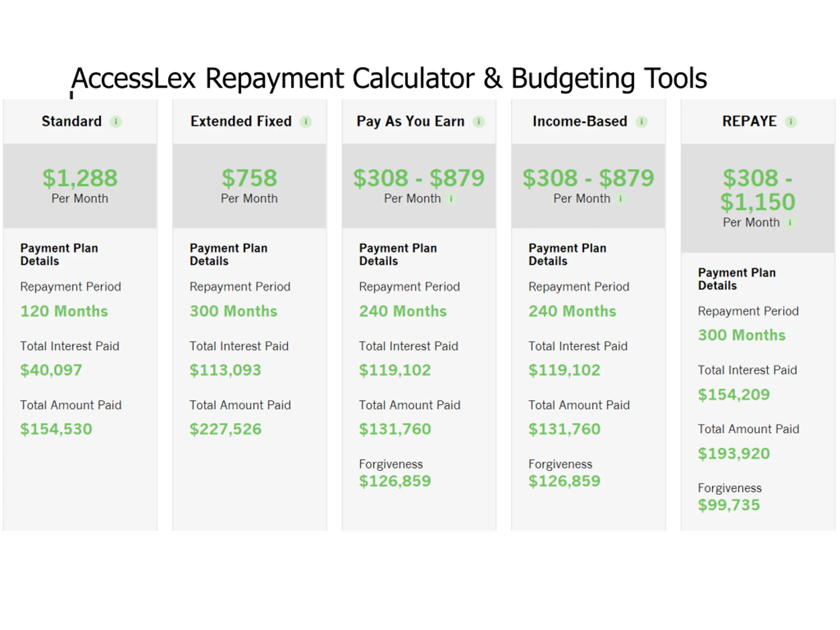Open the Pay As You Earn info icon

tap(478, 122)
